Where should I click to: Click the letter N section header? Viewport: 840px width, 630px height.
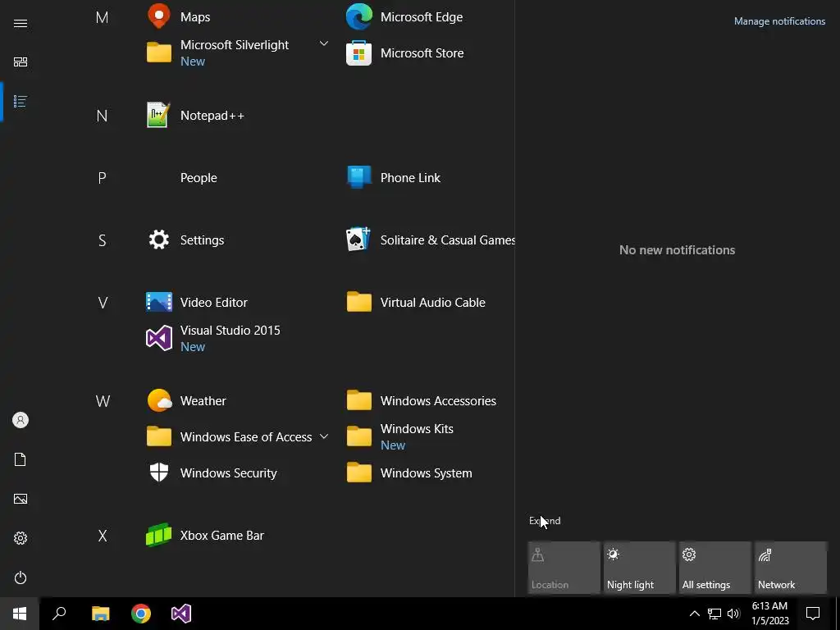point(102,115)
